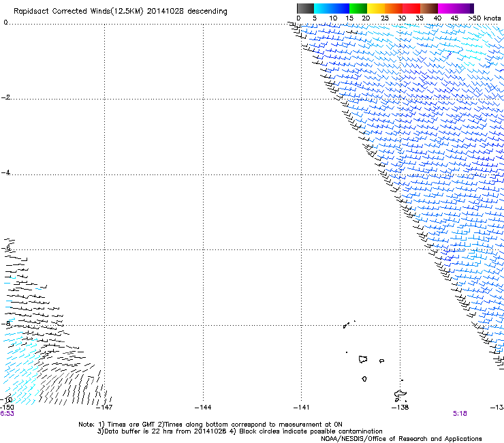Click the cyan 5-10 knots legend swatch
This screenshot has width=504, height=443.
tap(323, 8)
